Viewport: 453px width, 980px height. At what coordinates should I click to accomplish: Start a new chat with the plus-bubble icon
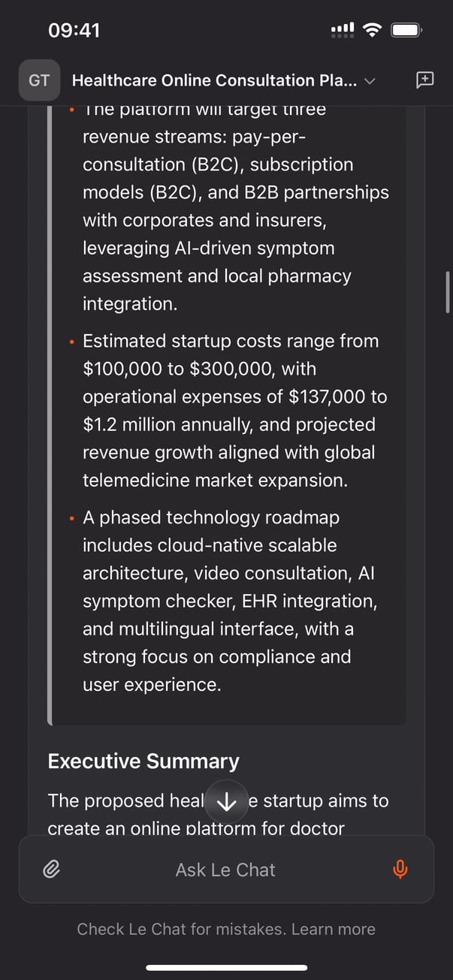click(x=424, y=80)
